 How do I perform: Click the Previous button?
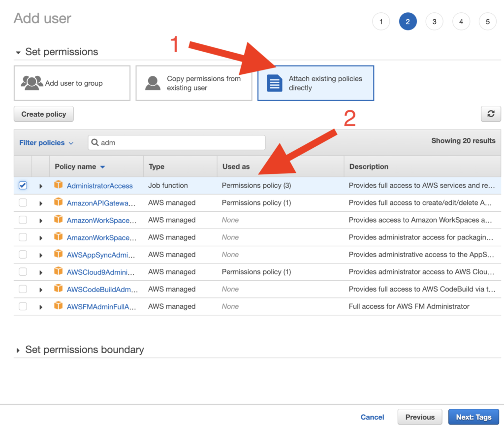coord(420,417)
